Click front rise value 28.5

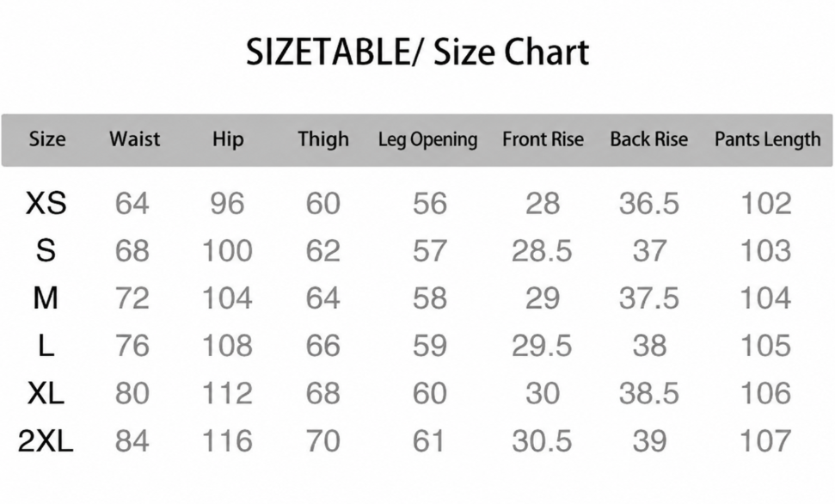pos(542,251)
